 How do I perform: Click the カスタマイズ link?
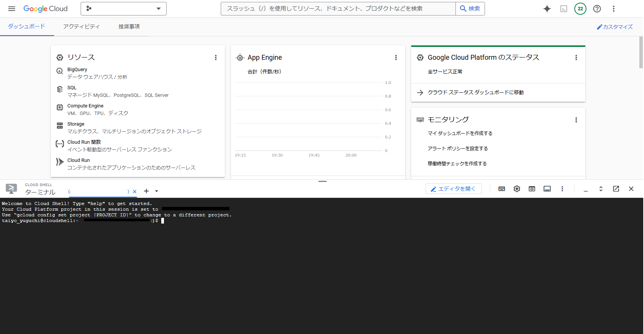coord(615,27)
